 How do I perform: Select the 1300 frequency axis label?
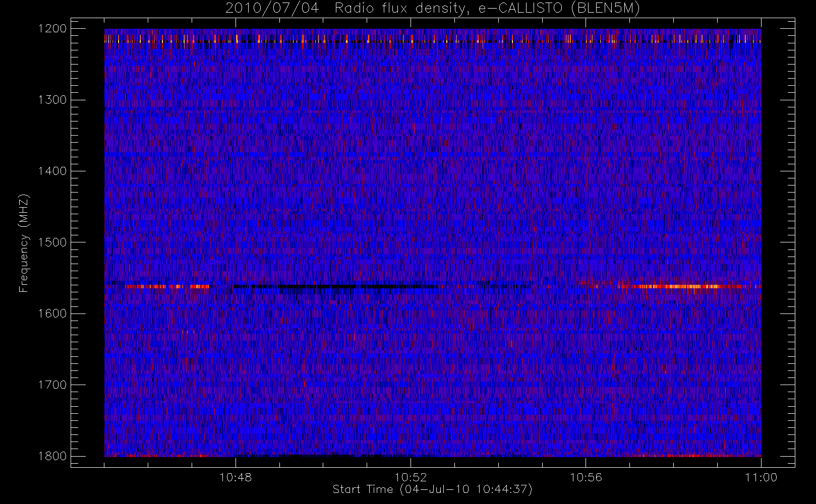coord(52,100)
